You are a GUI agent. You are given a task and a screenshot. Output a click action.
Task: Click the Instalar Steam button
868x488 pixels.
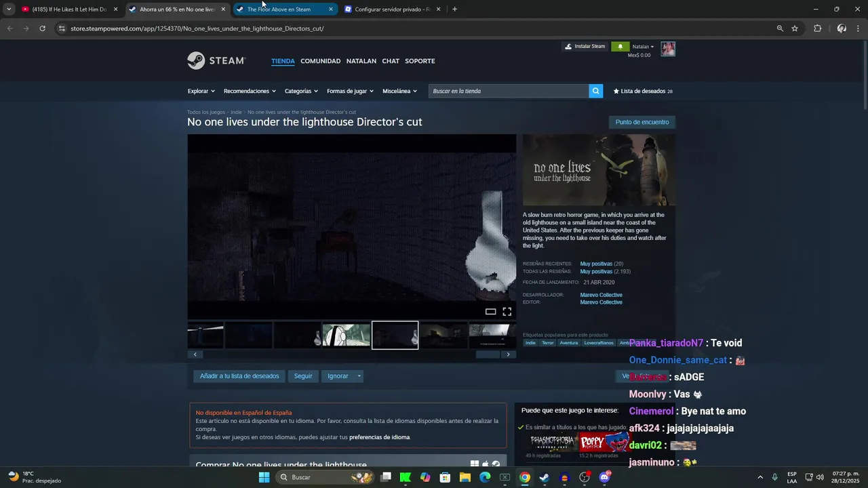coord(585,47)
